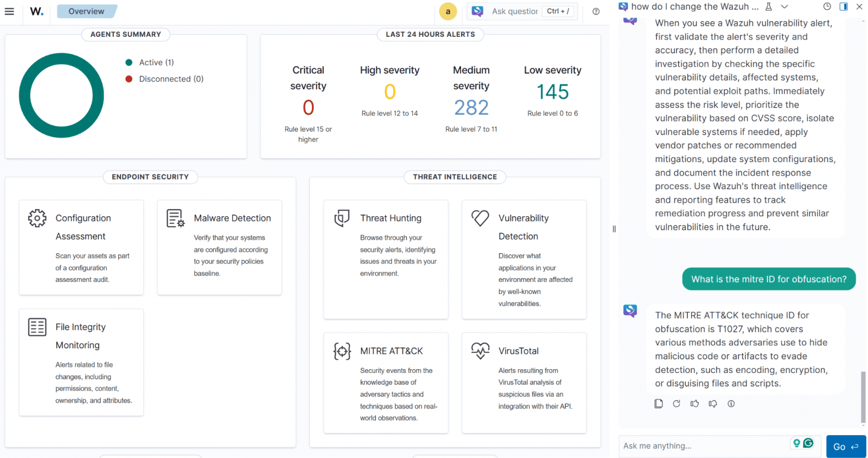Toggle the chat sidebar docking mode

point(843,7)
